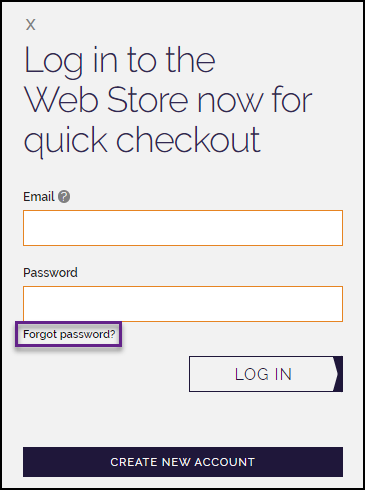
Task: Show the Email help tooltip
Action: (x=64, y=197)
